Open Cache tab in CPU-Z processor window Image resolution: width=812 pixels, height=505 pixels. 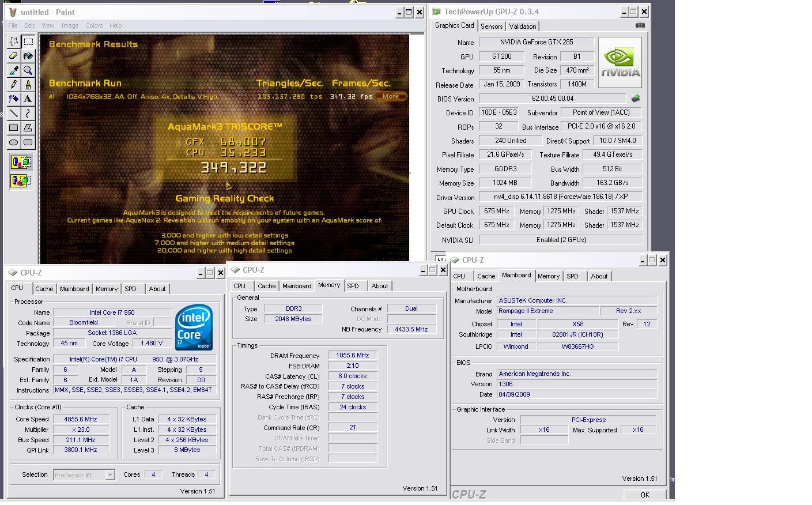44,289
